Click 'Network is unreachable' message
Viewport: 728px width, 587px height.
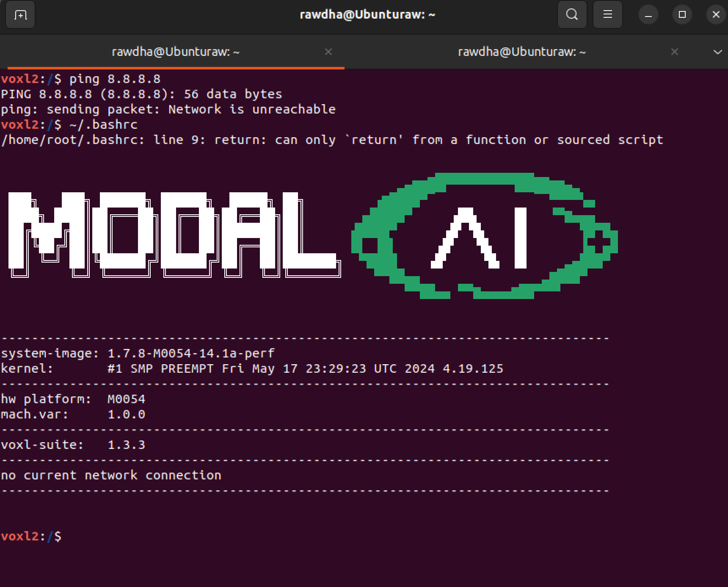click(252, 109)
